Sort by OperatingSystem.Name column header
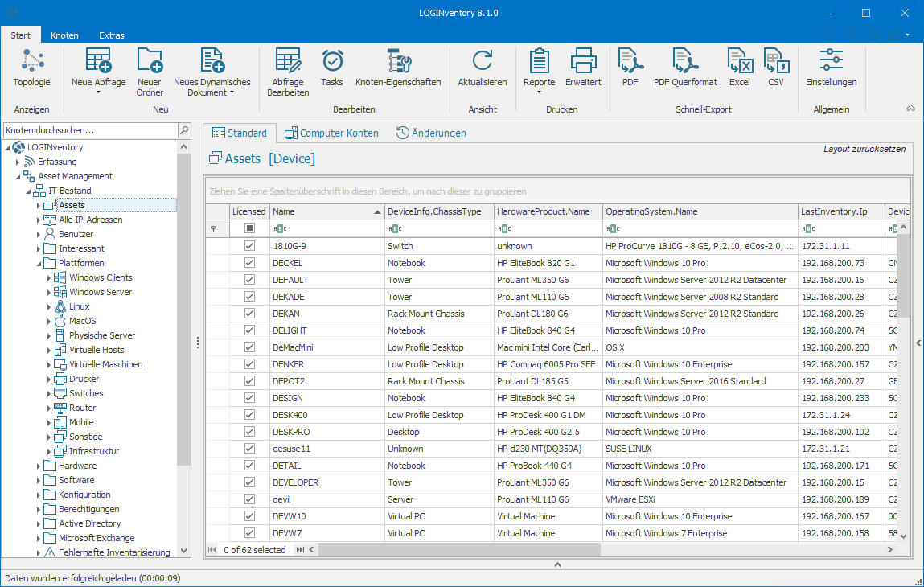The width and height of the screenshot is (924, 587). tap(700, 211)
